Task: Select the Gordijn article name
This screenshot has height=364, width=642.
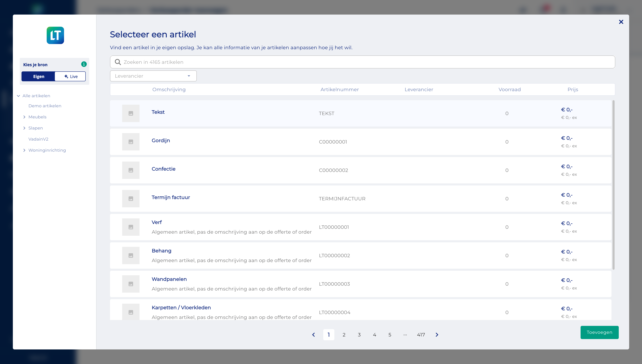Action: click(161, 141)
